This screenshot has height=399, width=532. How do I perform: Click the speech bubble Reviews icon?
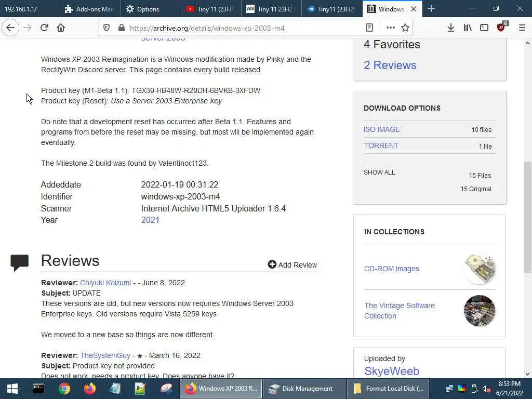pyautogui.click(x=19, y=262)
